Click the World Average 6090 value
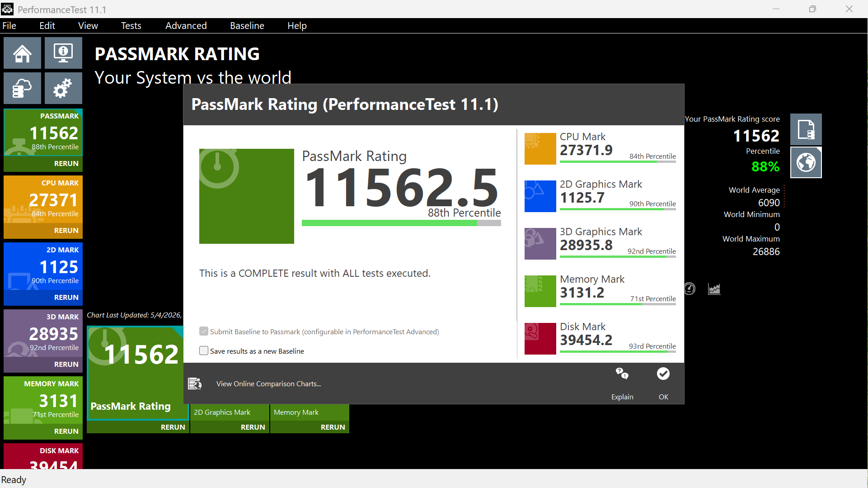Screen dimensions: 868x488 (x=769, y=203)
